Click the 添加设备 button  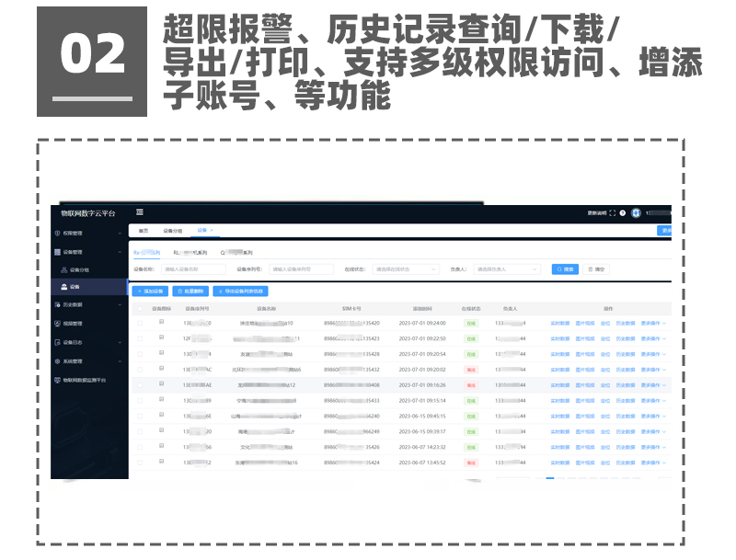click(150, 291)
